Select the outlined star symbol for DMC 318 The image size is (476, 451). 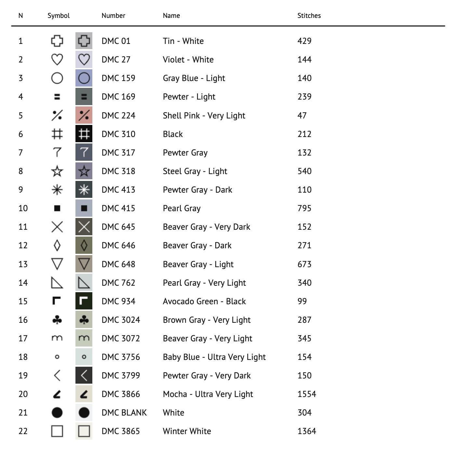(57, 171)
